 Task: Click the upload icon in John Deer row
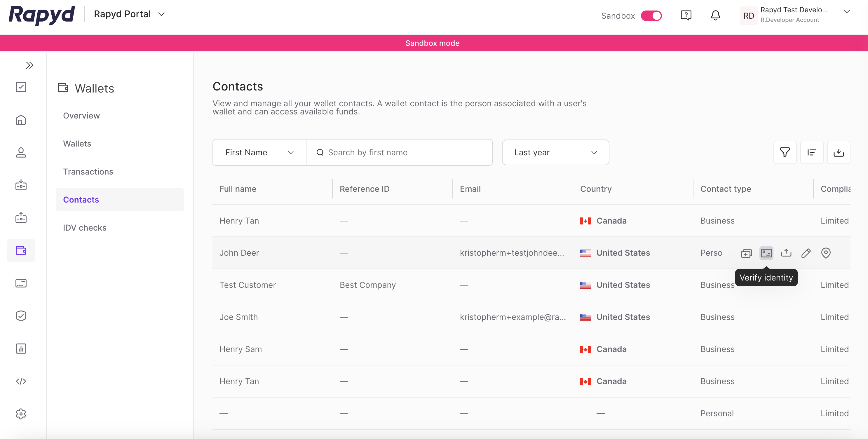[786, 253]
